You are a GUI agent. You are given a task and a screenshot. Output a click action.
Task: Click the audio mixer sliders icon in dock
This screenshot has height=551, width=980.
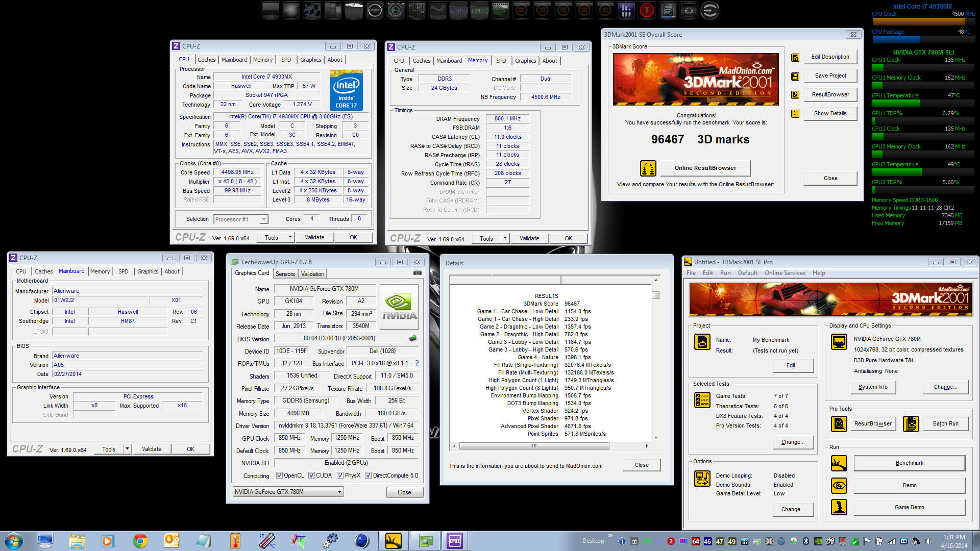pyautogui.click(x=416, y=10)
